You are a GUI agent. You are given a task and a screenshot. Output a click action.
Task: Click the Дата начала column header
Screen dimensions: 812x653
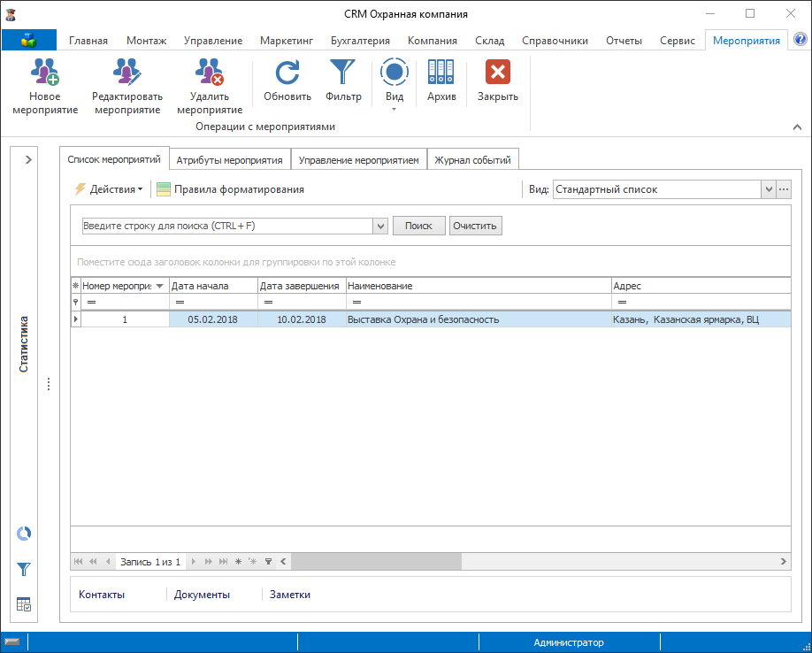213,286
